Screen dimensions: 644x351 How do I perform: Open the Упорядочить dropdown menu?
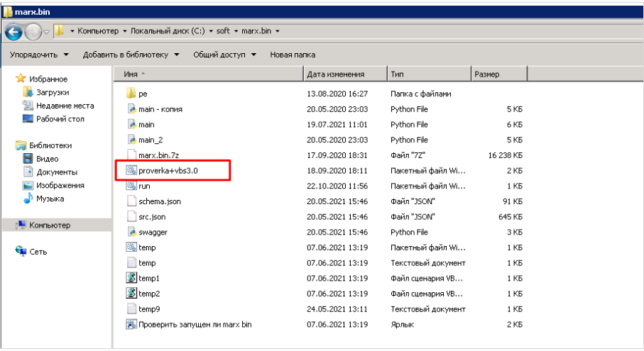[39, 55]
